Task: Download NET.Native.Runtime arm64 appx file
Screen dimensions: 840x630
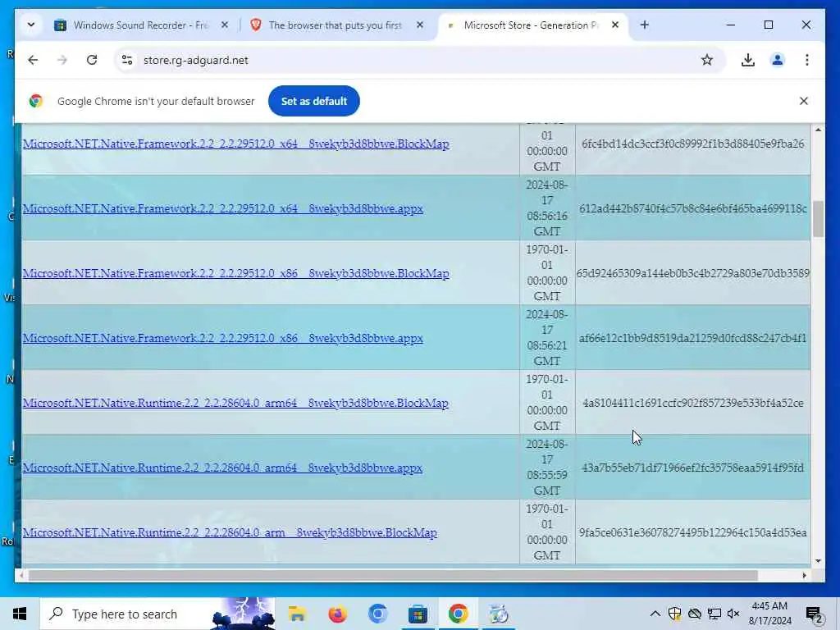Action: coord(222,468)
